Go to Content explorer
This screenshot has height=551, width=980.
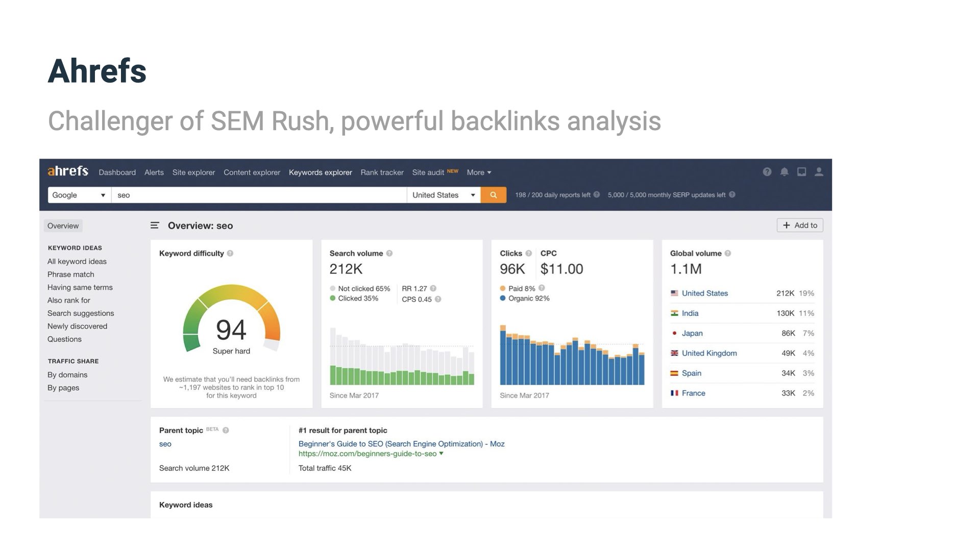(252, 172)
